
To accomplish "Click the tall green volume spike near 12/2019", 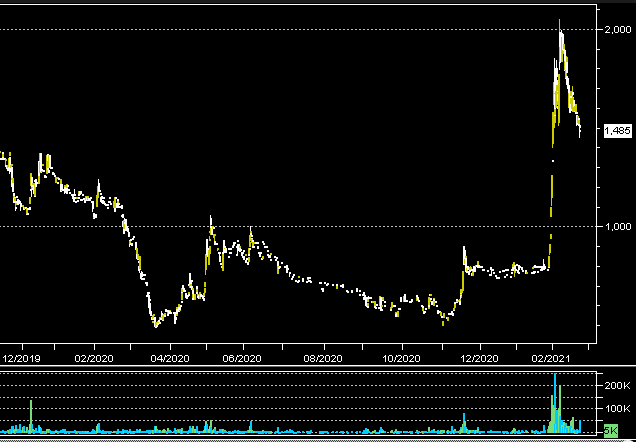I will tap(31, 416).
